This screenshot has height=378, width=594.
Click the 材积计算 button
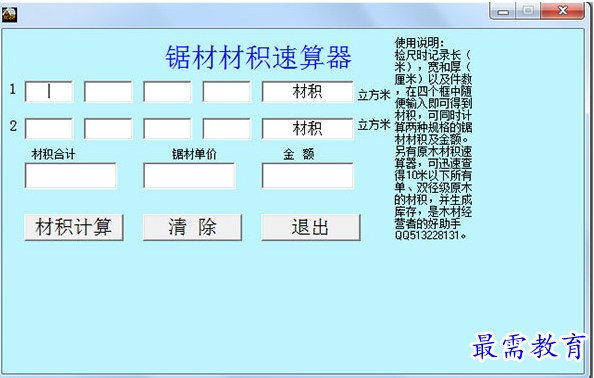click(x=74, y=227)
